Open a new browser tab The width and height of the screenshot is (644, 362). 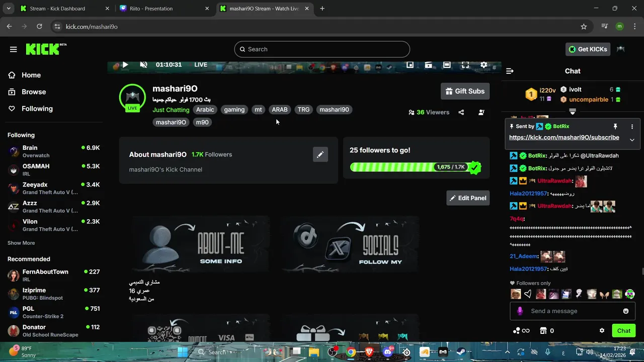[323, 9]
